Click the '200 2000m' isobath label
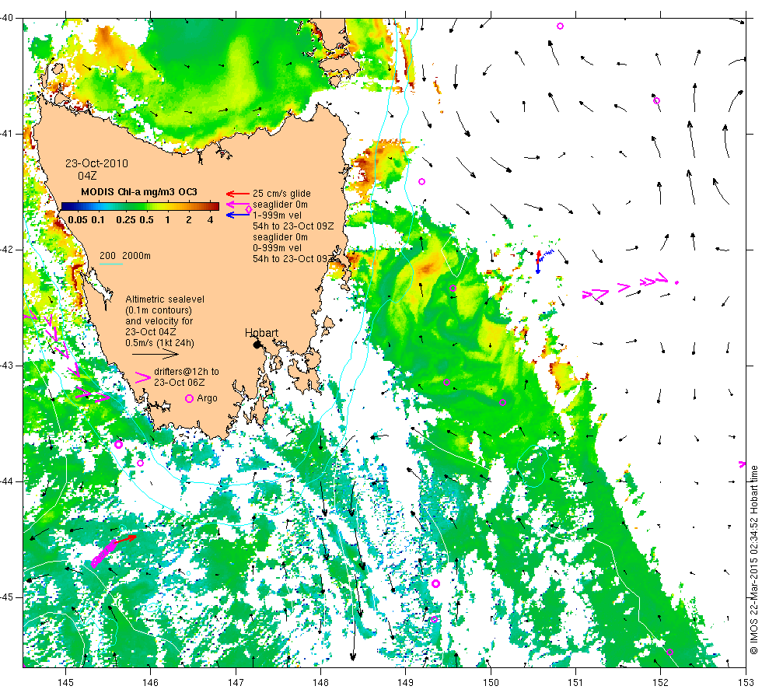762x700 pixels. [125, 256]
